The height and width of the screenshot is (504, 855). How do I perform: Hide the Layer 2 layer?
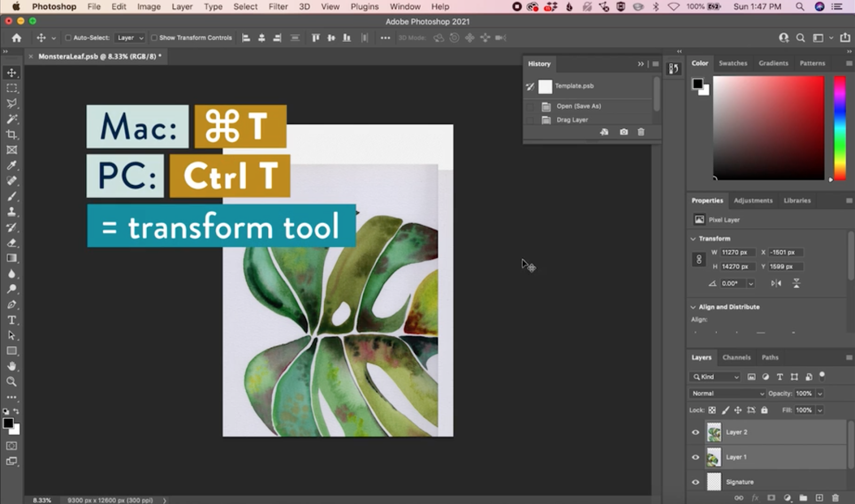695,432
